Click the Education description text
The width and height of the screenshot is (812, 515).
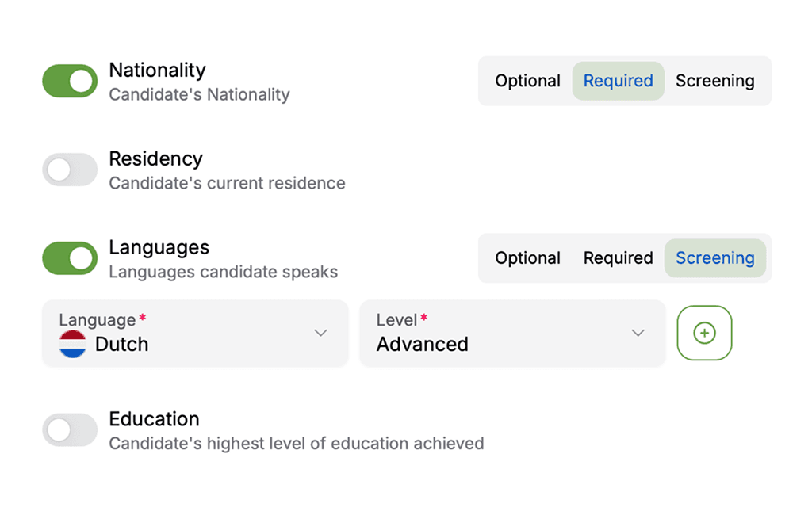pyautogui.click(x=297, y=443)
